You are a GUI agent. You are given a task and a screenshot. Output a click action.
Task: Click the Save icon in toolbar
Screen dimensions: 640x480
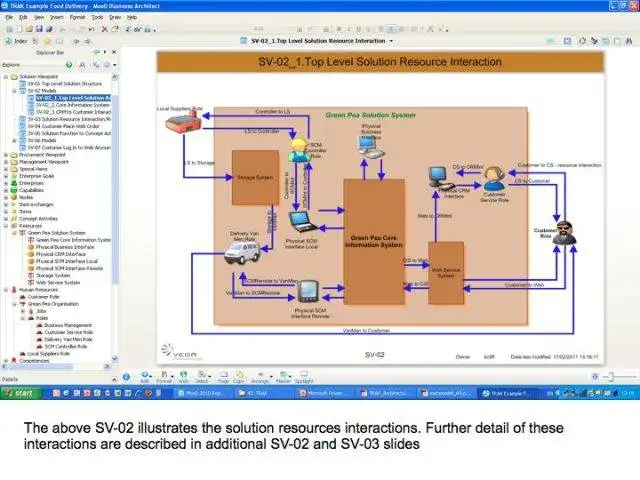[x=39, y=29]
